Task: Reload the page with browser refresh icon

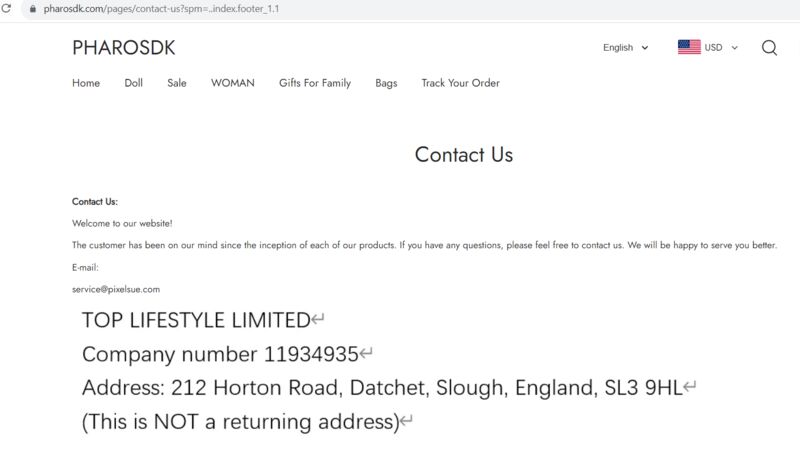Action: (6, 9)
